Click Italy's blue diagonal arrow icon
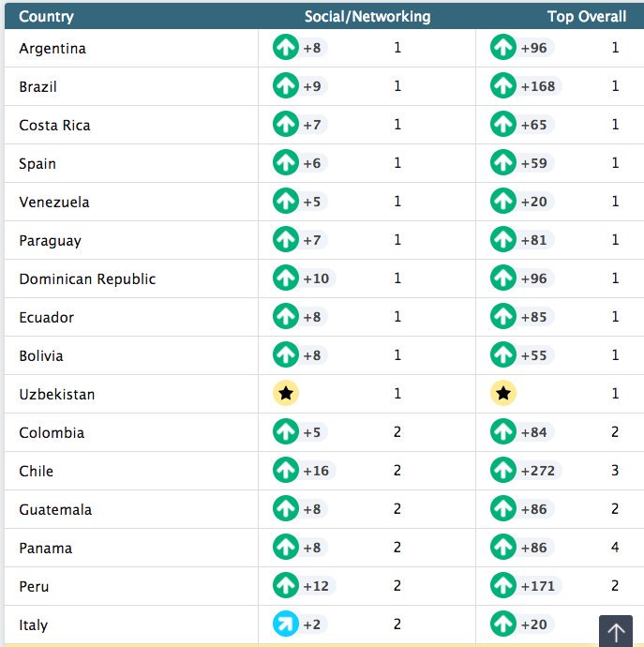Viewport: 644px width, 647px height. 286,624
